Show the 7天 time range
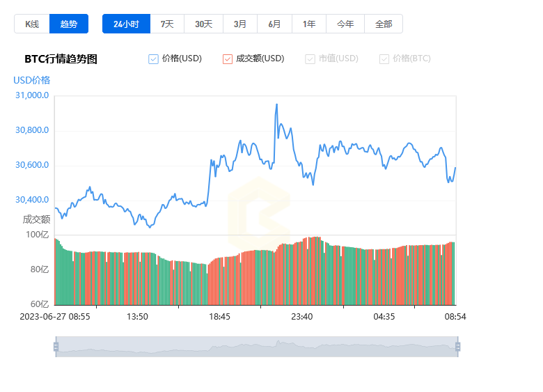 pos(167,24)
